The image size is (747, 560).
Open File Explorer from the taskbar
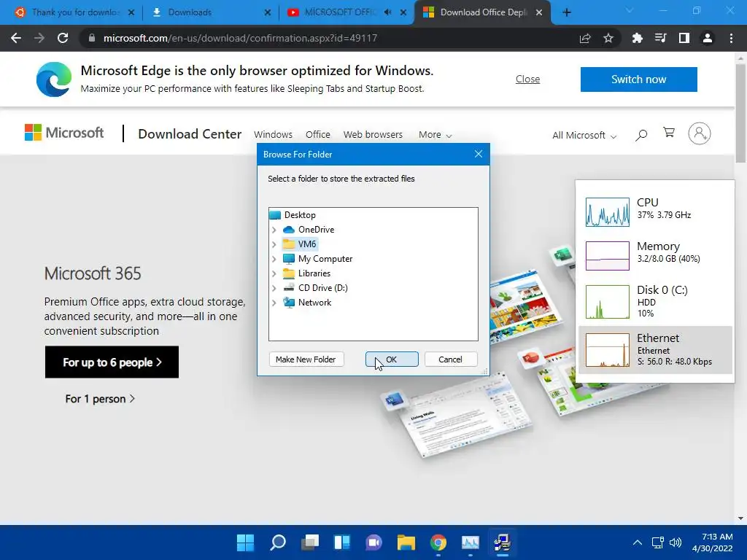tap(406, 542)
